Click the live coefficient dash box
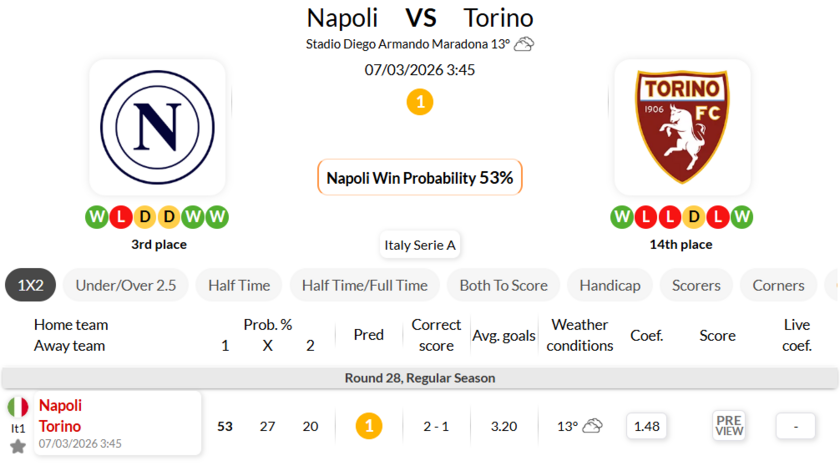This screenshot has height=466, width=840. pos(796,426)
